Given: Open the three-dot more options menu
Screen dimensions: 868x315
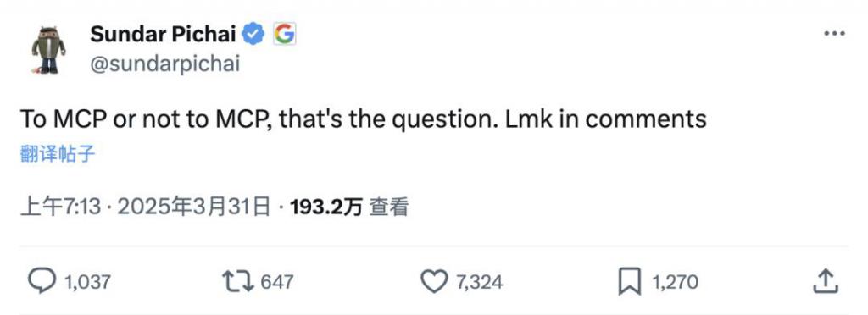Looking at the screenshot, I should point(834,34).
